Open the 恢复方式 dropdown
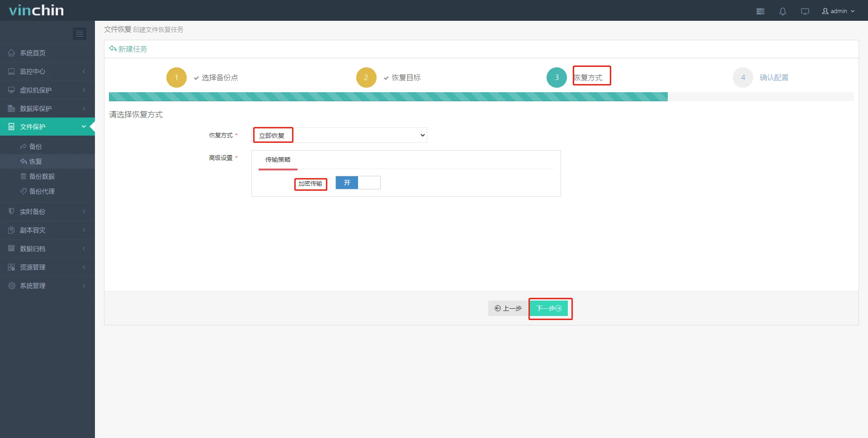The image size is (868, 438). (x=339, y=135)
